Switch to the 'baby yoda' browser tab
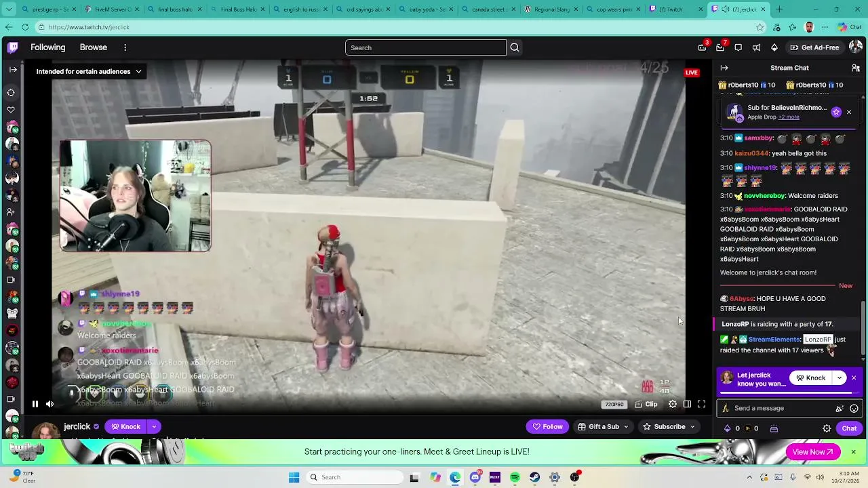Viewport: 868px width, 488px height. 425,9
